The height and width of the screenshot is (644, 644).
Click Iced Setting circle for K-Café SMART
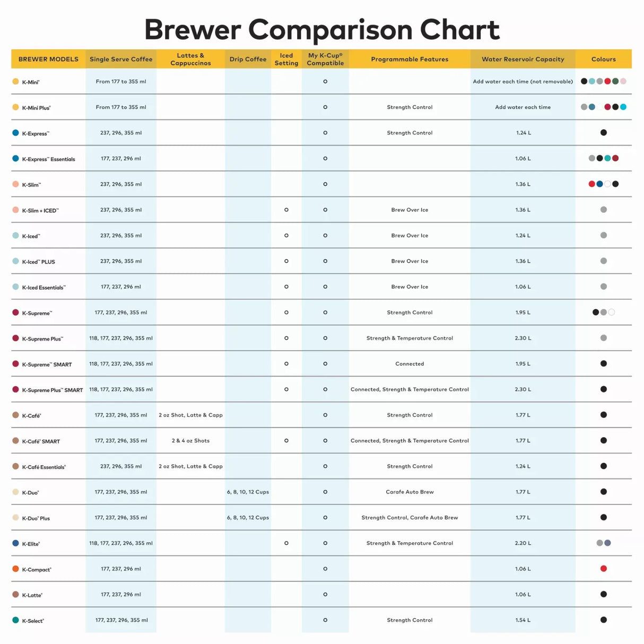coord(286,441)
